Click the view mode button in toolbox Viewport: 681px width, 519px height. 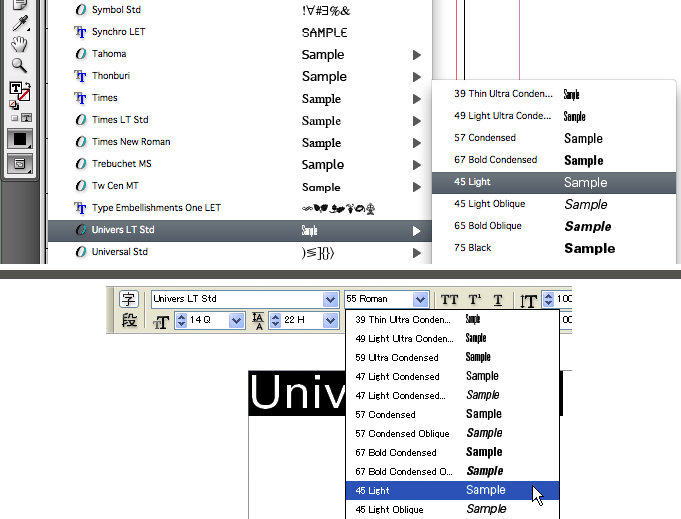click(x=20, y=164)
